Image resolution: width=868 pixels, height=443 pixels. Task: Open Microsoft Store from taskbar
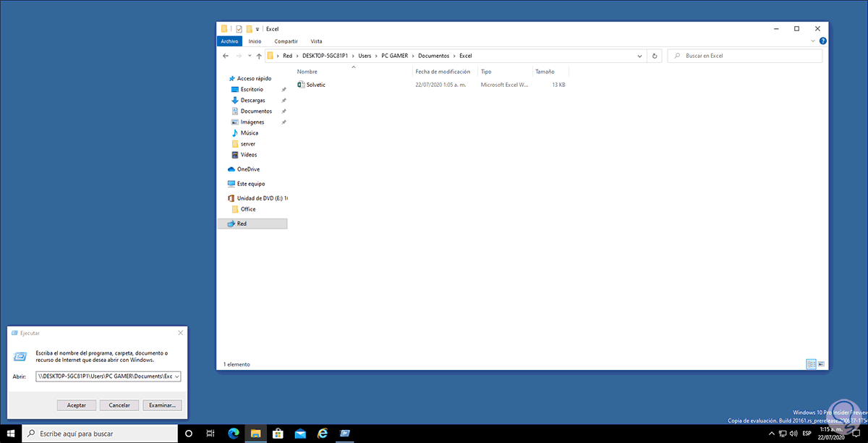278,433
